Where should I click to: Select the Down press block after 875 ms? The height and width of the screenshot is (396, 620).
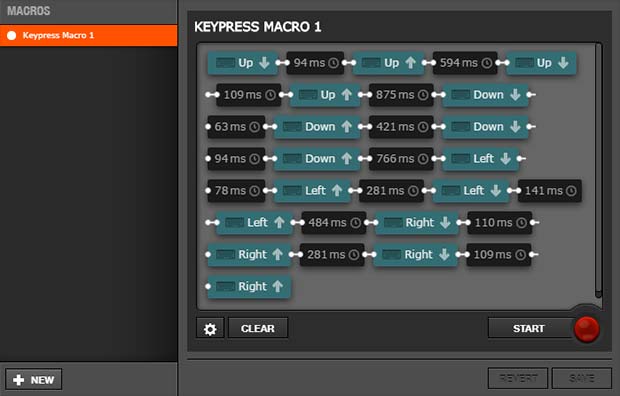485,95
